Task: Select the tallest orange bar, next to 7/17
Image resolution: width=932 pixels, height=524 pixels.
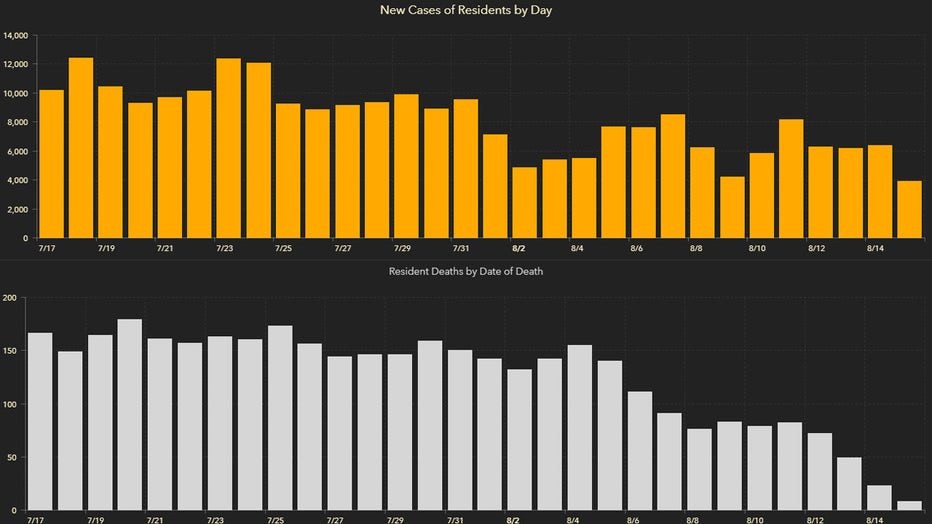Action: click(81, 148)
